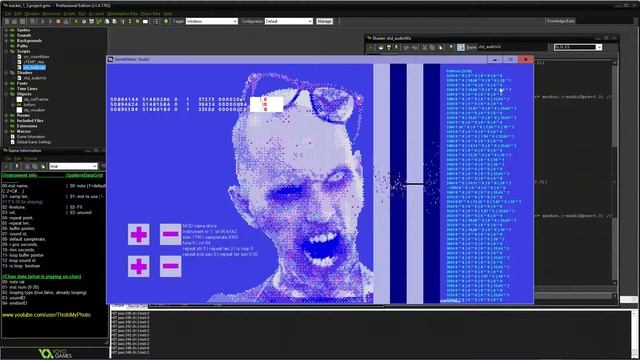
Task: Select the Paths folder
Action: [x=22, y=46]
